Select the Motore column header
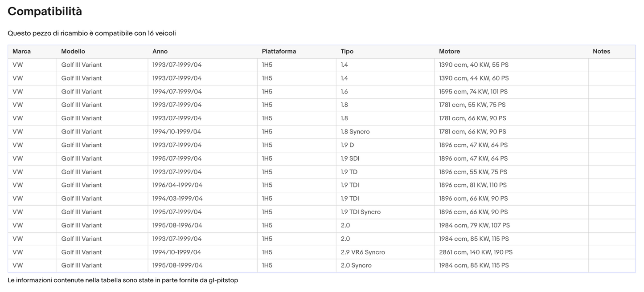This screenshot has height=292, width=644. (x=449, y=52)
